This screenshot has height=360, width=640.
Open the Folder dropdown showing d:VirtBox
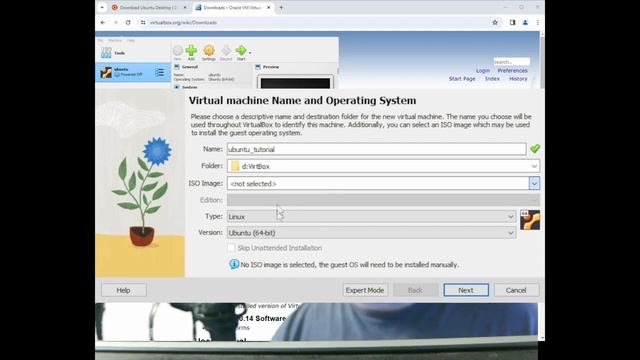pos(383,166)
